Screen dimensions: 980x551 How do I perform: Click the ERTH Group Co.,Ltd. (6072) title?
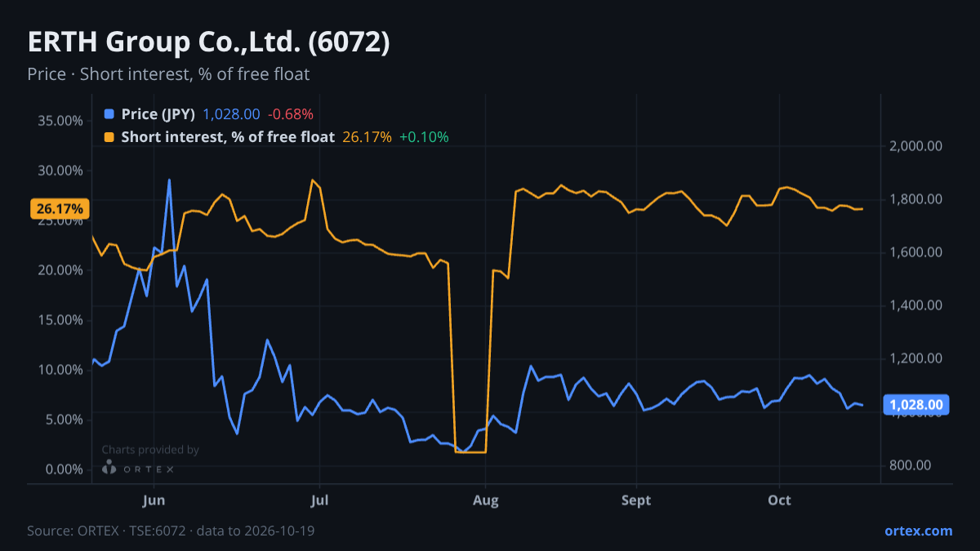click(208, 42)
